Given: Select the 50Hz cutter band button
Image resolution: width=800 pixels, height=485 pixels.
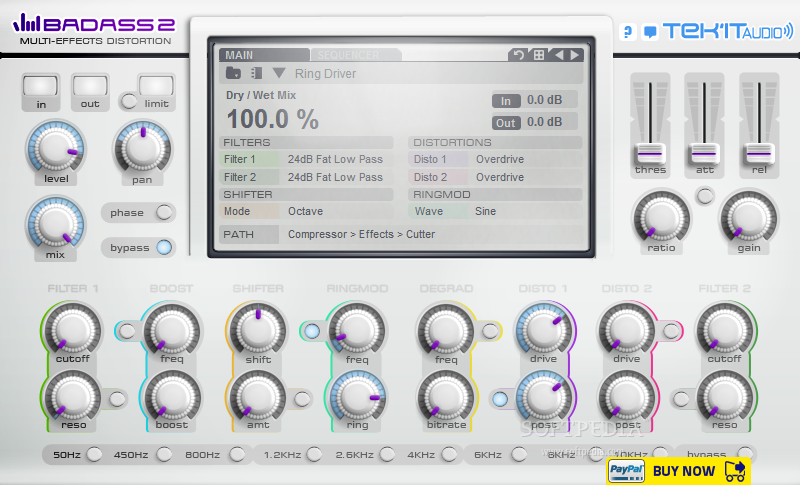Looking at the screenshot, I should coord(94,454).
